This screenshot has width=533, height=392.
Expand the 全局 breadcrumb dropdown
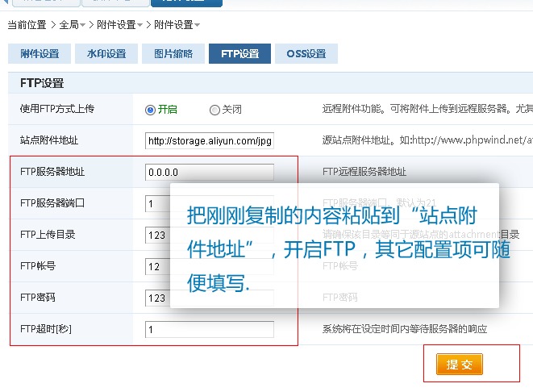[x=82, y=25]
